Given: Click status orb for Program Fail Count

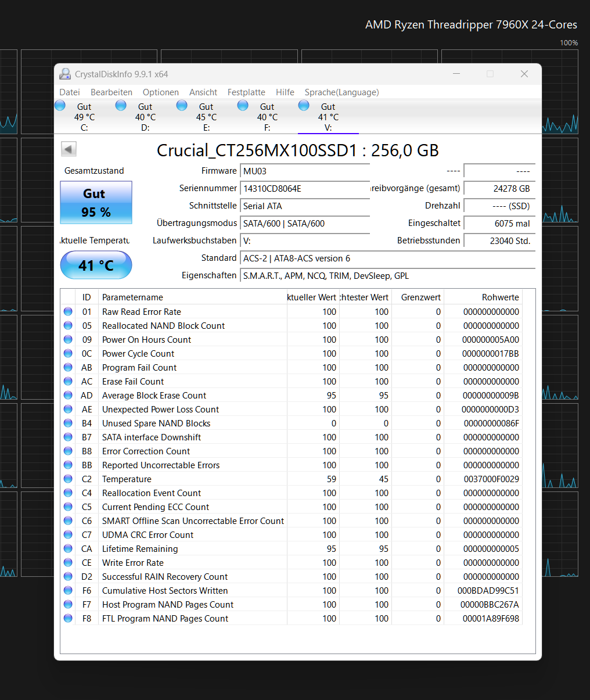Looking at the screenshot, I should click(x=68, y=368).
